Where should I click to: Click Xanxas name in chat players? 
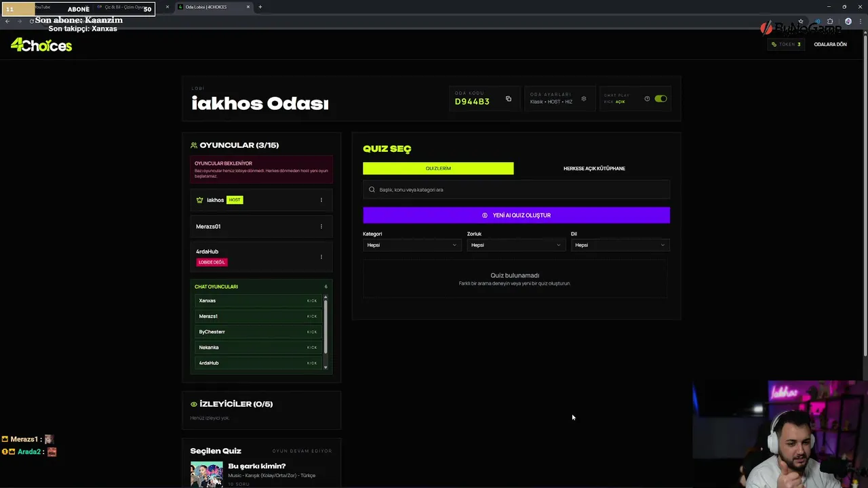click(x=208, y=301)
